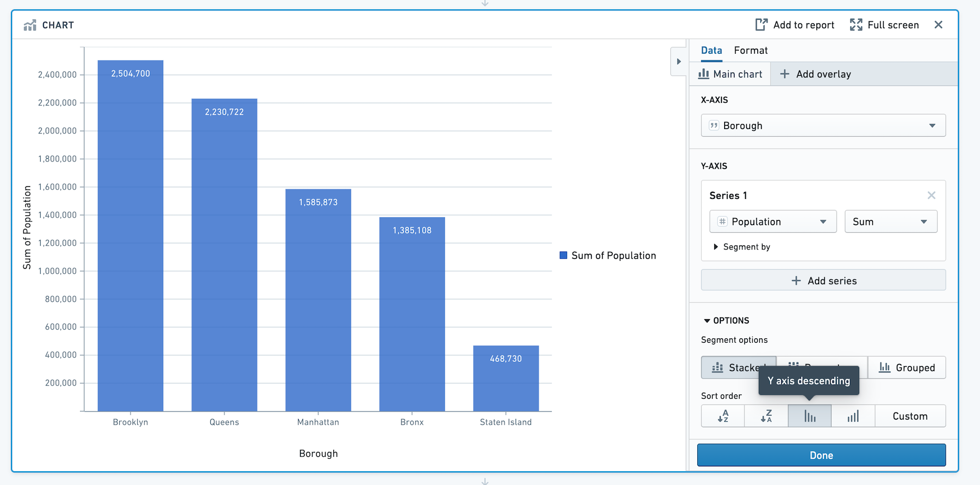This screenshot has width=980, height=485.
Task: Open the Sum aggregation dropdown
Action: point(891,222)
